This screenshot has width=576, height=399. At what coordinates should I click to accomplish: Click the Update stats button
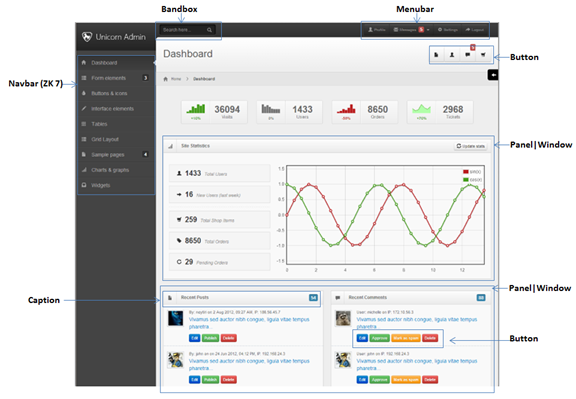471,146
